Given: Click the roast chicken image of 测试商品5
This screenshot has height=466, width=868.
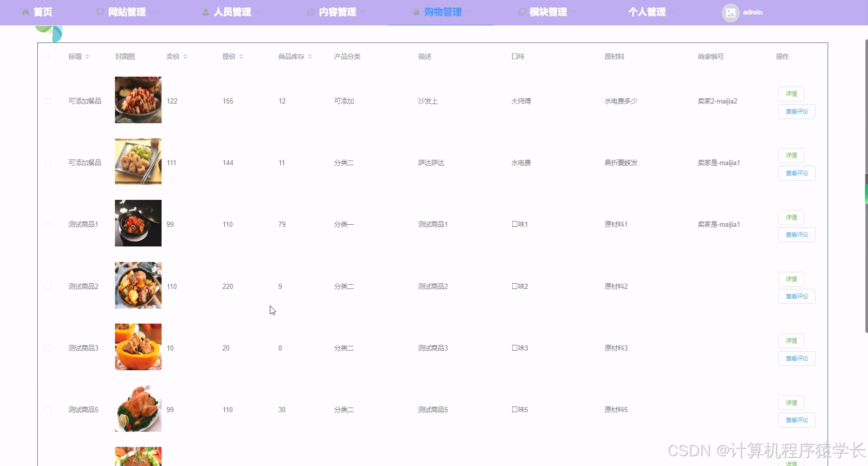Looking at the screenshot, I should pos(138,409).
